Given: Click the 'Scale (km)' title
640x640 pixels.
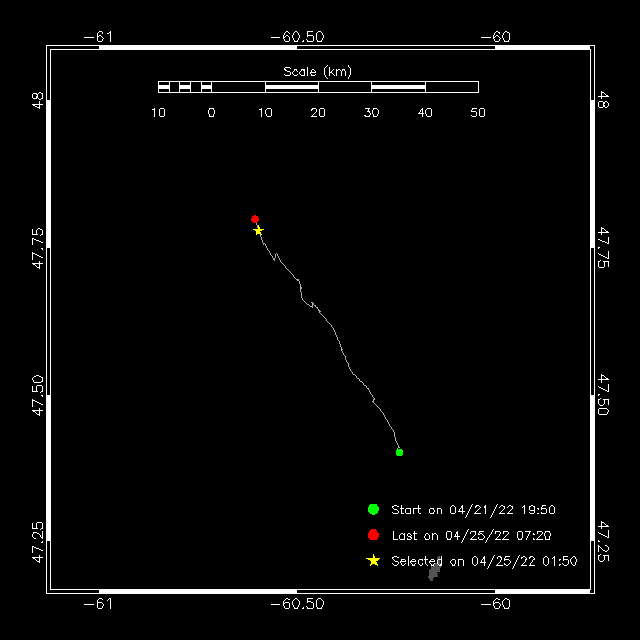Looking at the screenshot, I should click(317, 71).
